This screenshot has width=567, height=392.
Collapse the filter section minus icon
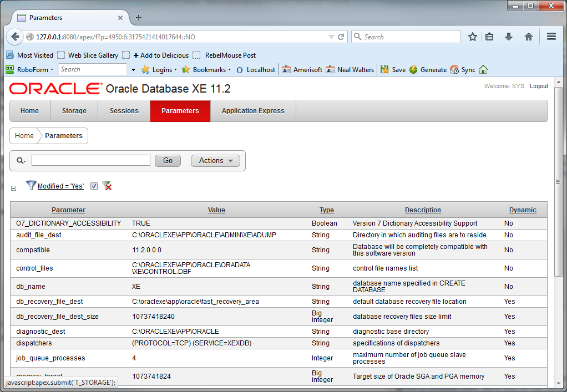(13, 188)
